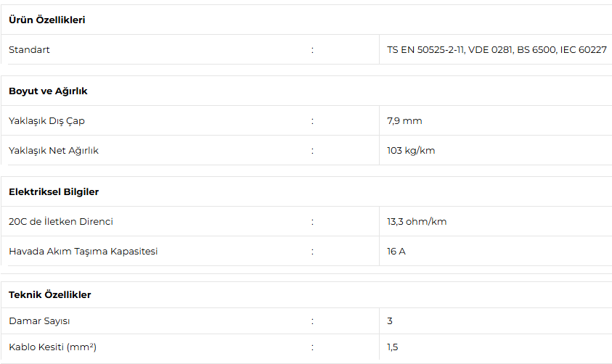612x364 pixels.
Task: Click the Yaklaşık Net Ağırlık label
Action: tap(54, 151)
